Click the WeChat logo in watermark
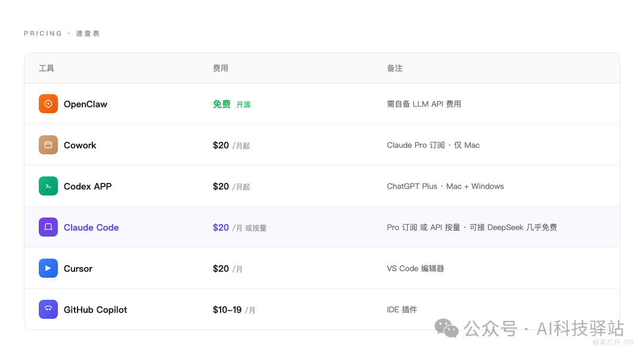644x354 pixels. (x=446, y=328)
